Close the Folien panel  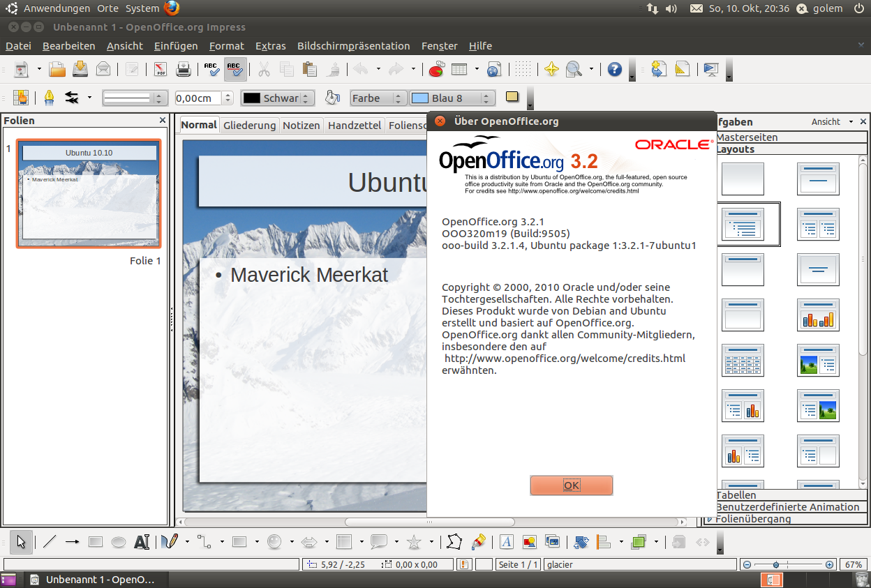pos(163,121)
